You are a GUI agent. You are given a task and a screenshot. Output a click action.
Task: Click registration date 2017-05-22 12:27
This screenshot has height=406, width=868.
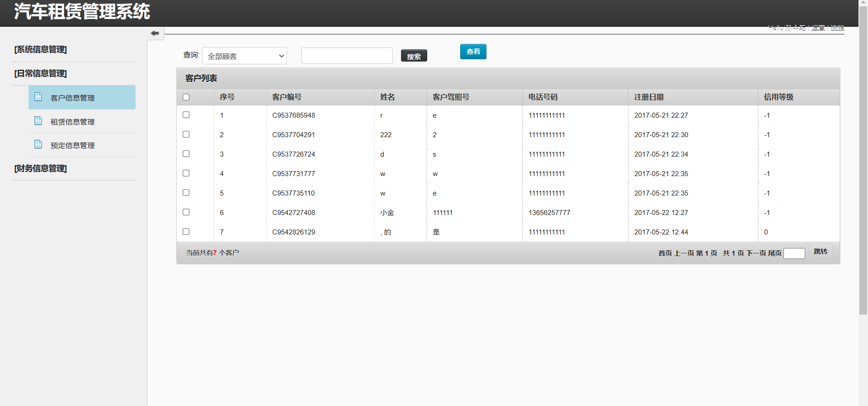[x=661, y=213]
